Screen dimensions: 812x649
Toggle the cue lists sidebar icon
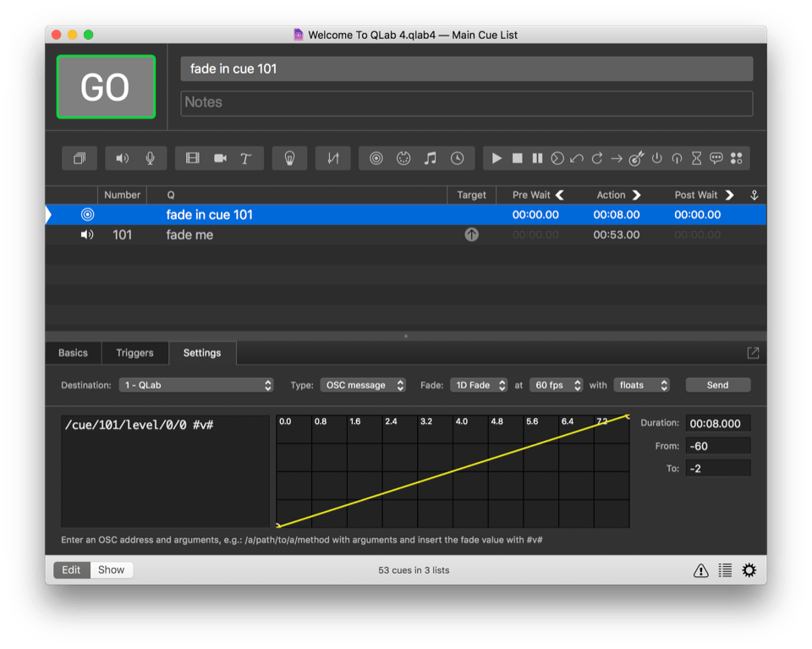[725, 570]
